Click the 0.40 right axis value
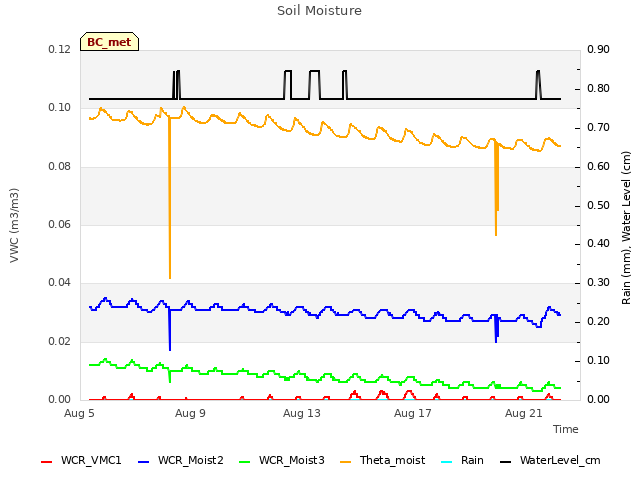Image resolution: width=640 pixels, height=480 pixels. click(598, 244)
